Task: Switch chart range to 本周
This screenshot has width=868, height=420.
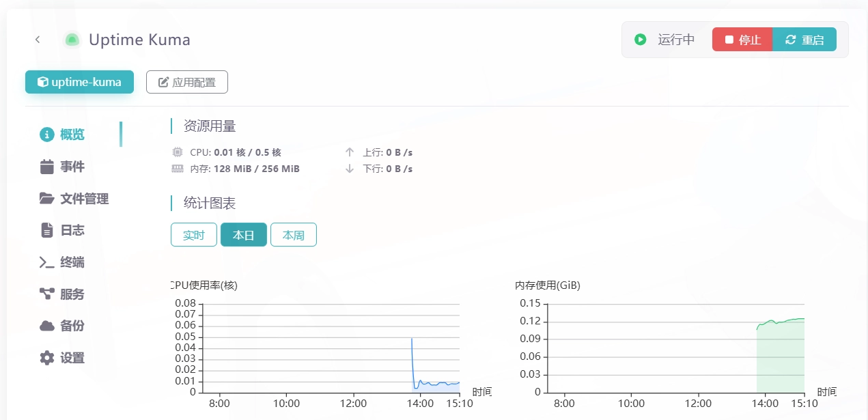Action: coord(294,235)
